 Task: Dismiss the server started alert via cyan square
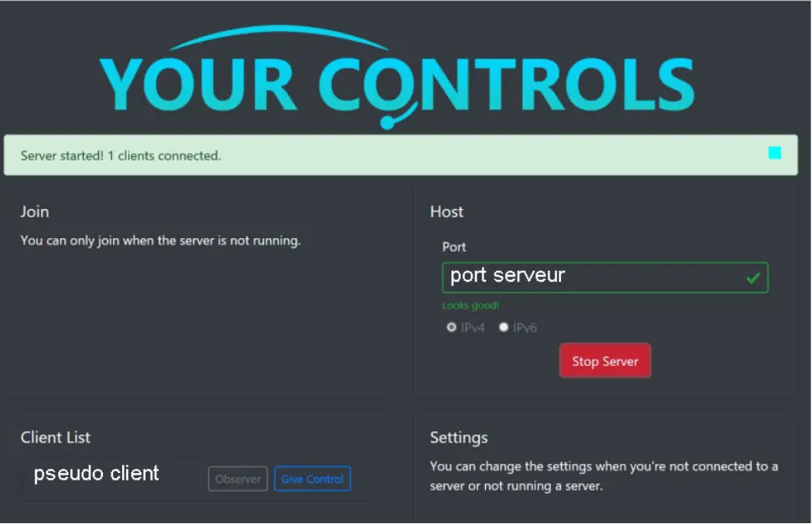[x=774, y=153]
